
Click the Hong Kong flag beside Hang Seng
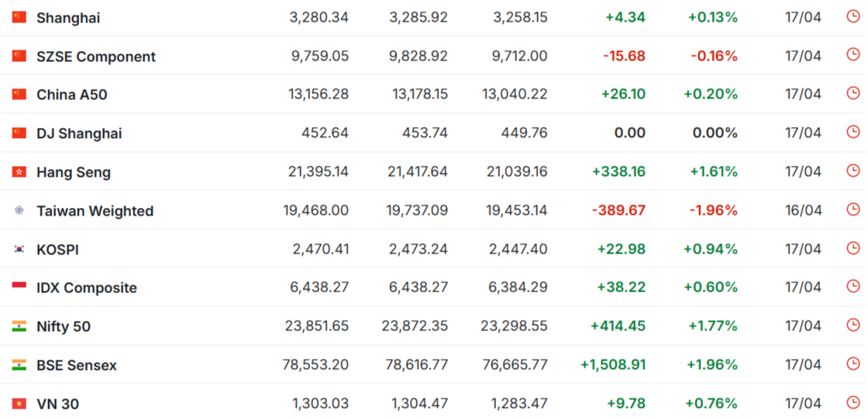coord(19,172)
